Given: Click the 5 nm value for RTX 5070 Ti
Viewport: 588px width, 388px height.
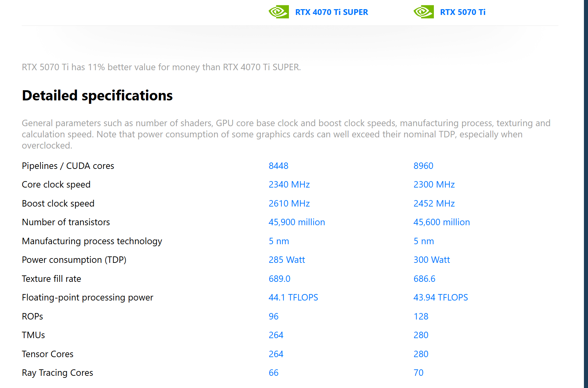Looking at the screenshot, I should click(x=424, y=241).
